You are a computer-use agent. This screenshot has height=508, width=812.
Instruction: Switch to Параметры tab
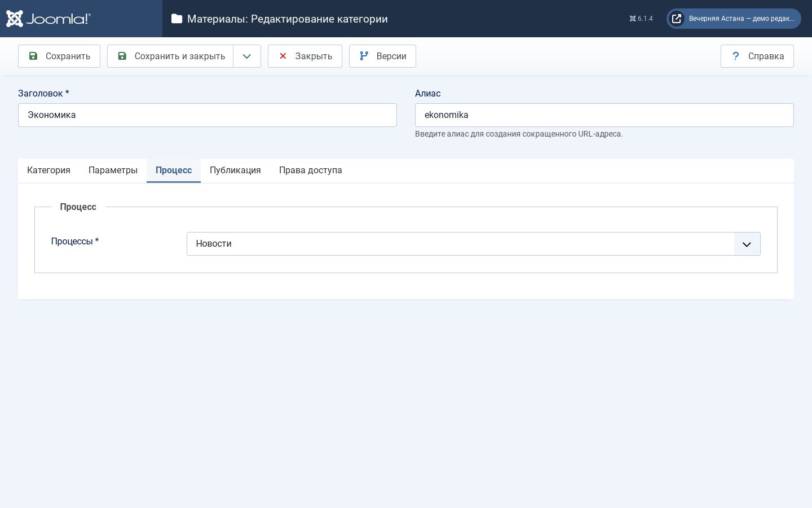click(113, 170)
